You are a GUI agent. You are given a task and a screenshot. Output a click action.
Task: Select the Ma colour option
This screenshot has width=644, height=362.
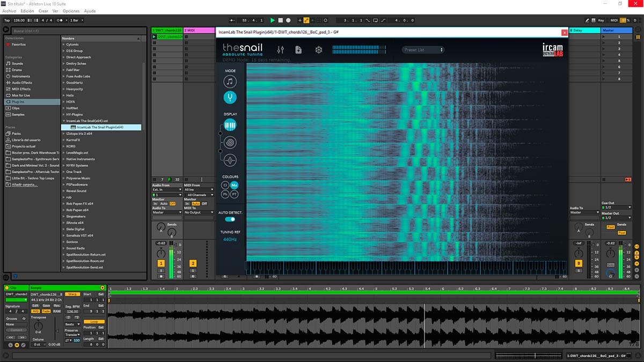234,185
